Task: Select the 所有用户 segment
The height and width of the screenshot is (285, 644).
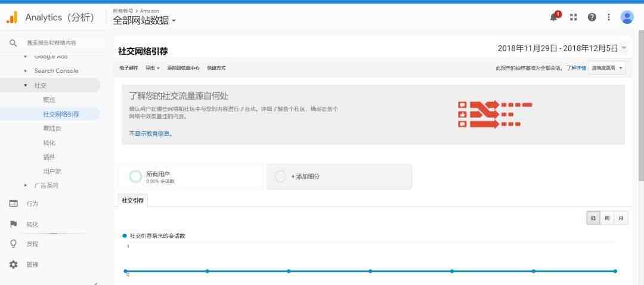Action: [190, 176]
